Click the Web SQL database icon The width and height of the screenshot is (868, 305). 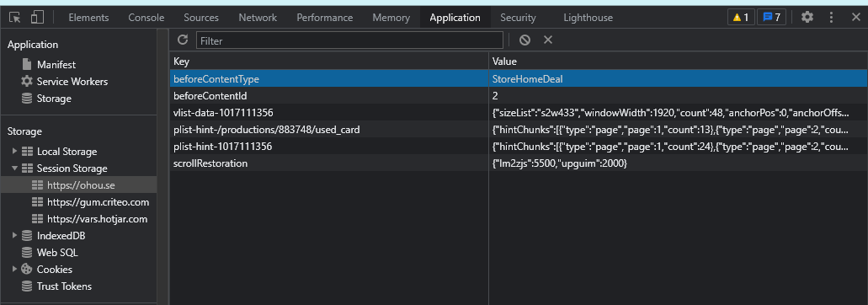pyautogui.click(x=27, y=253)
